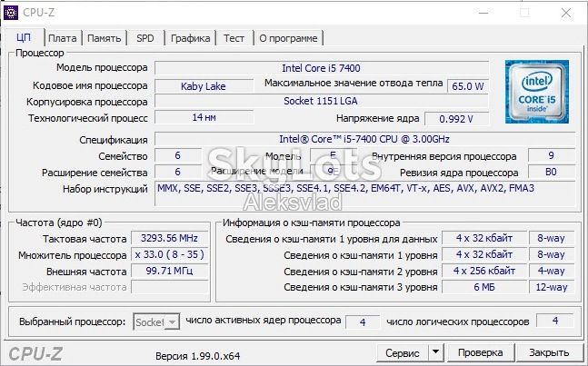Switch to the Графика tab
The height and width of the screenshot is (366, 588).
[x=190, y=38]
